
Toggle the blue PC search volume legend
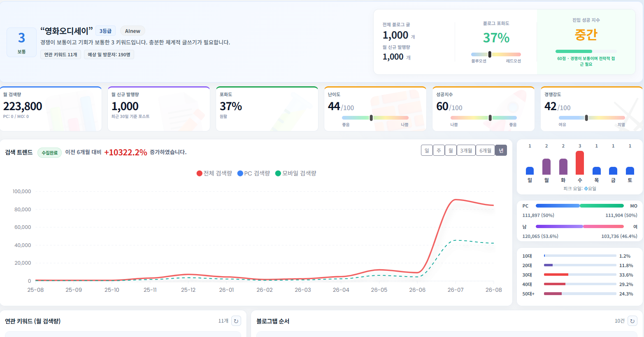[254, 173]
